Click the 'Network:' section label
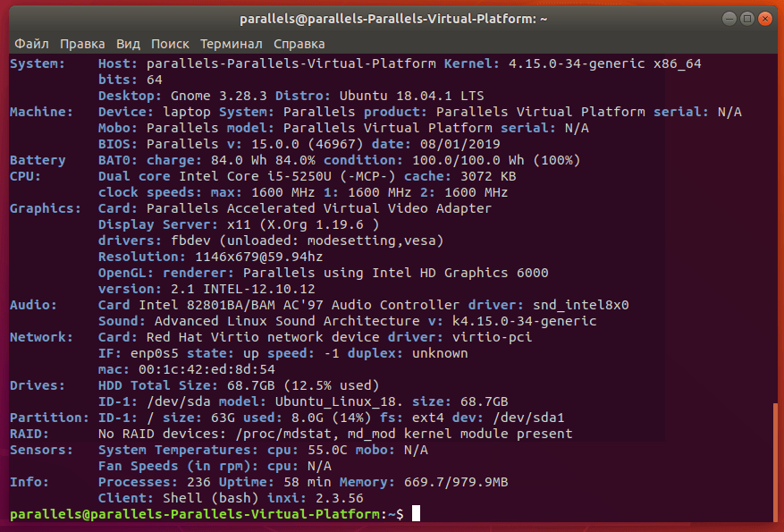784x532 pixels. [x=41, y=337]
